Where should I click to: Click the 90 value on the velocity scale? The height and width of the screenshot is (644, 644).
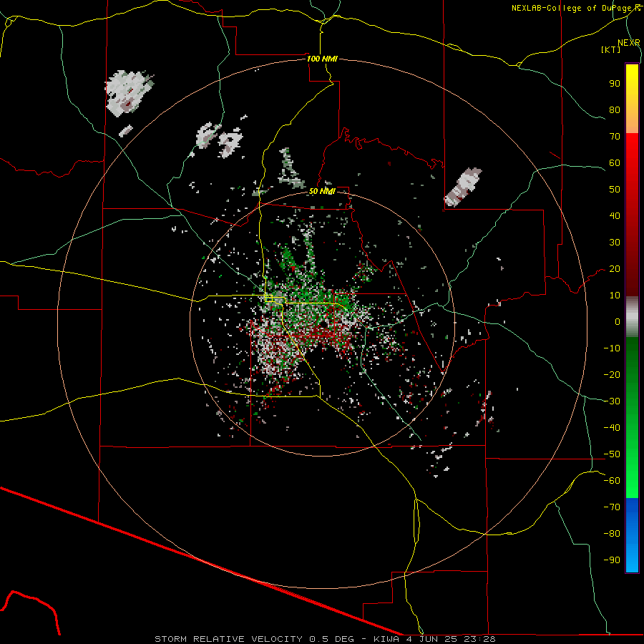pyautogui.click(x=615, y=84)
